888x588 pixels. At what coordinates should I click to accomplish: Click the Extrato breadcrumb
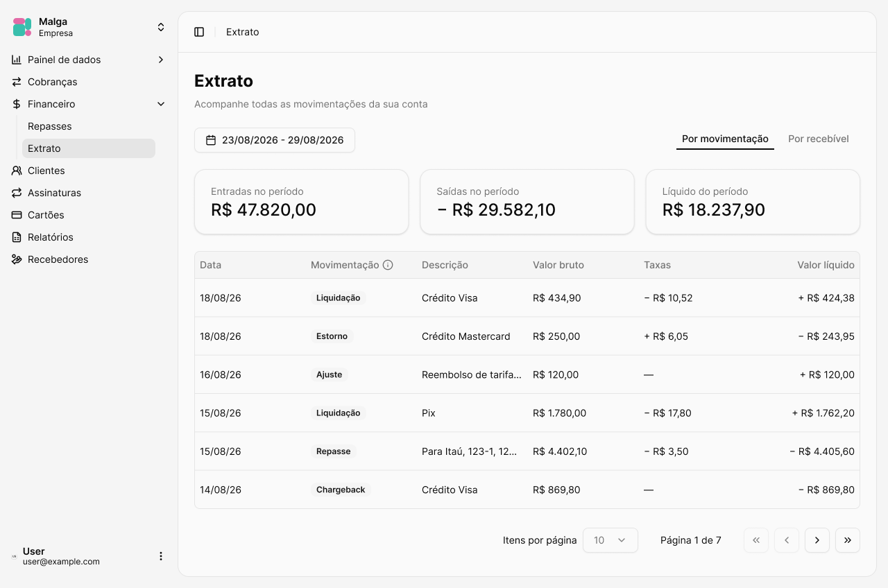point(243,32)
